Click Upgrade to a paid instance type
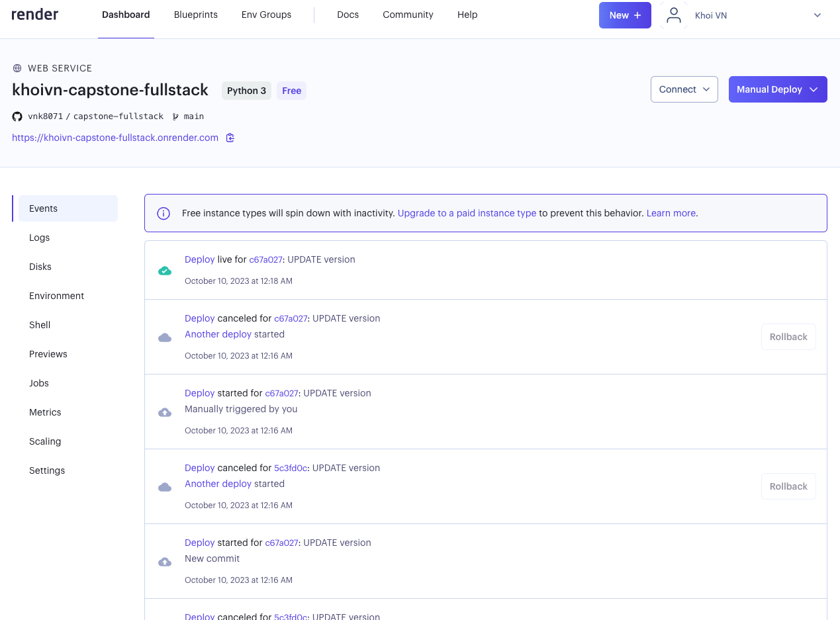 tap(467, 213)
